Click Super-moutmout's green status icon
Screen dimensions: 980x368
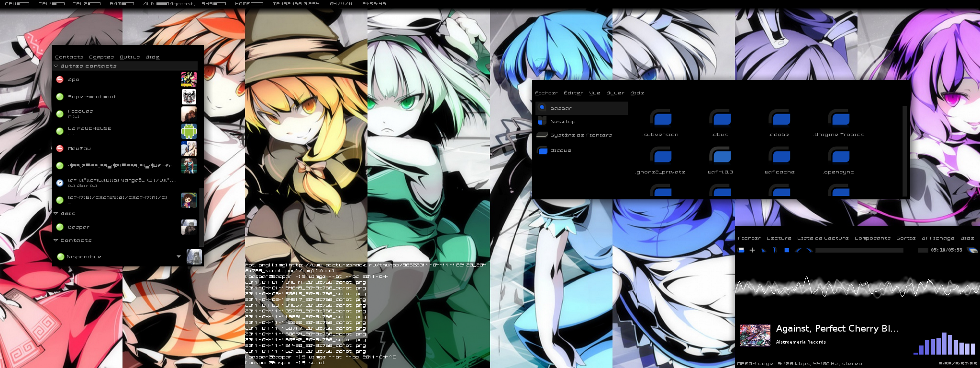(60, 97)
